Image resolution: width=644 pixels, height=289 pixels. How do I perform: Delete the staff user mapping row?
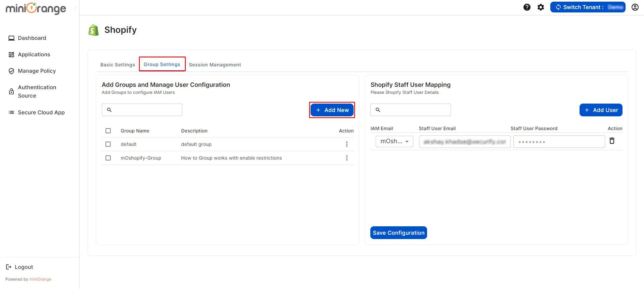click(612, 141)
